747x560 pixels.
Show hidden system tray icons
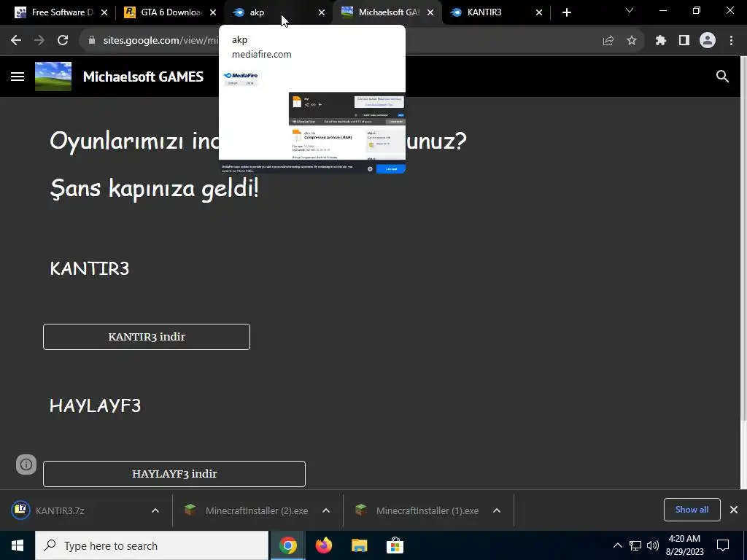(x=617, y=545)
